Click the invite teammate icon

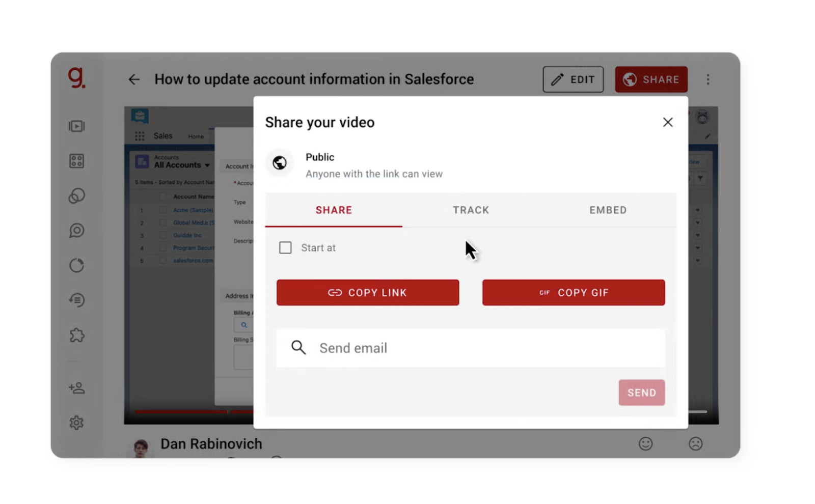(x=76, y=387)
